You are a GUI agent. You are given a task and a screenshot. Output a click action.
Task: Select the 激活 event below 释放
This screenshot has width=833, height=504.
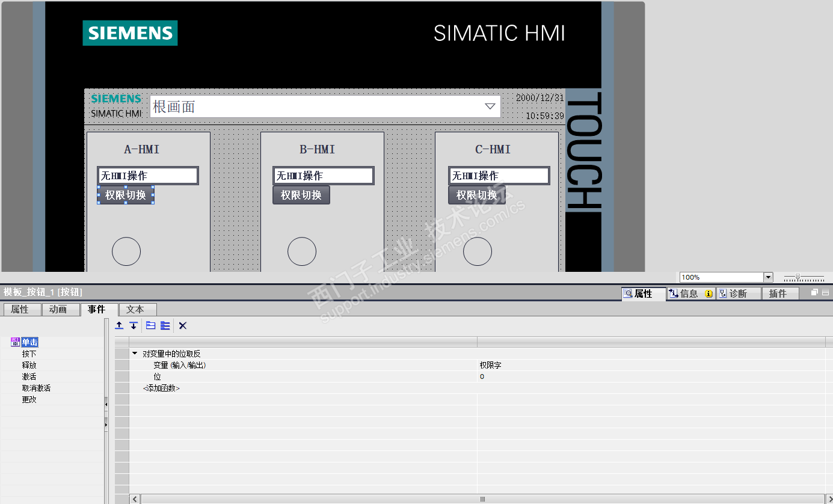pos(29,376)
